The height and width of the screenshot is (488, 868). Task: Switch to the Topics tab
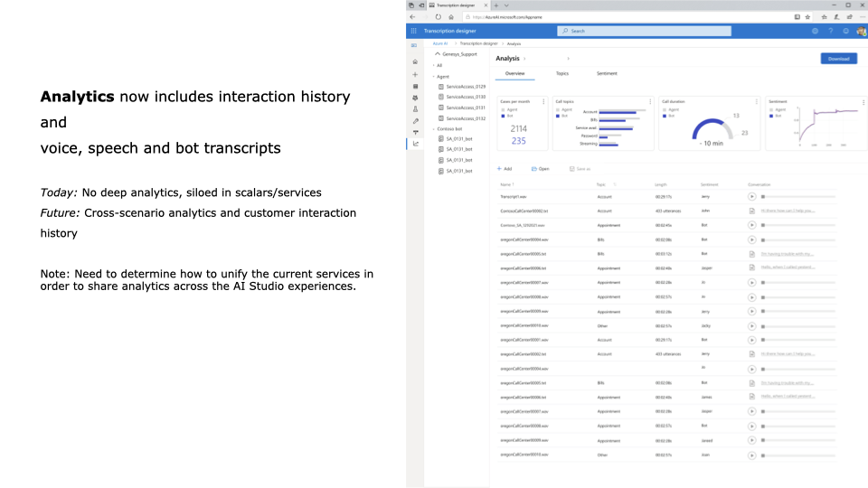click(561, 73)
